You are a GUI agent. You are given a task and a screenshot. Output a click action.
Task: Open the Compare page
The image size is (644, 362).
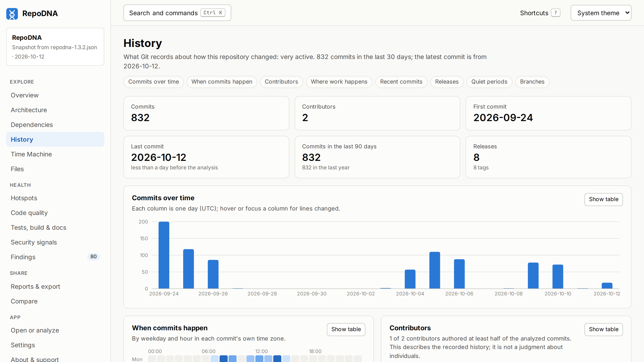pos(55,301)
